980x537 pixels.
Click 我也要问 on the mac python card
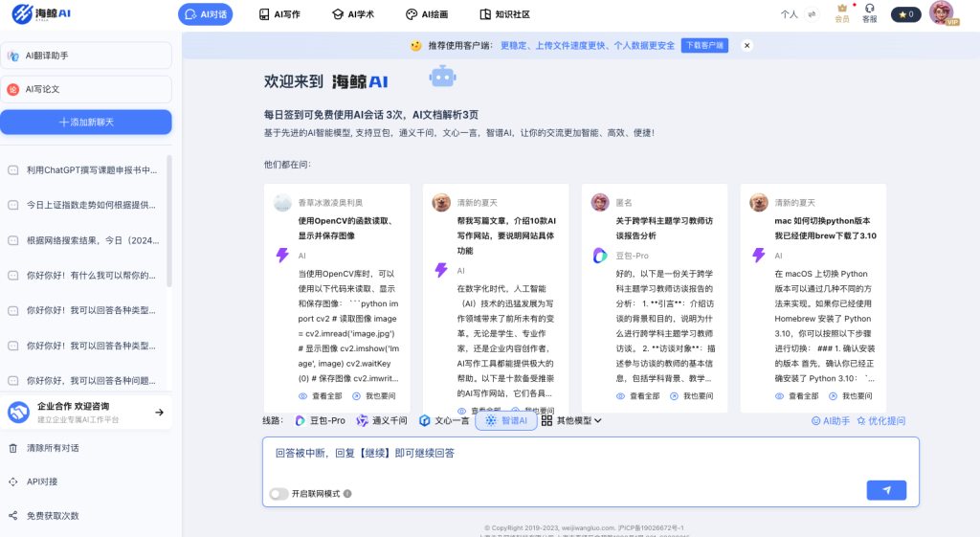coord(851,395)
